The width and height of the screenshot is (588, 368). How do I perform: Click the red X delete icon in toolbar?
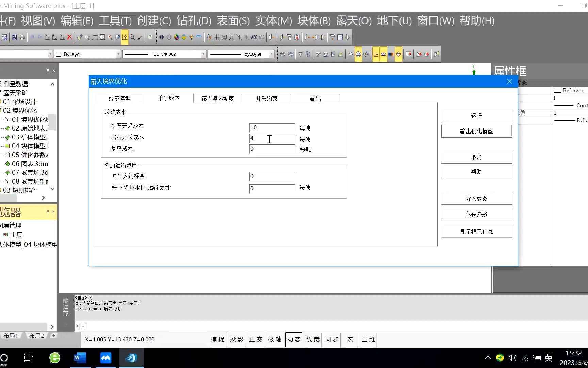(x=70, y=37)
